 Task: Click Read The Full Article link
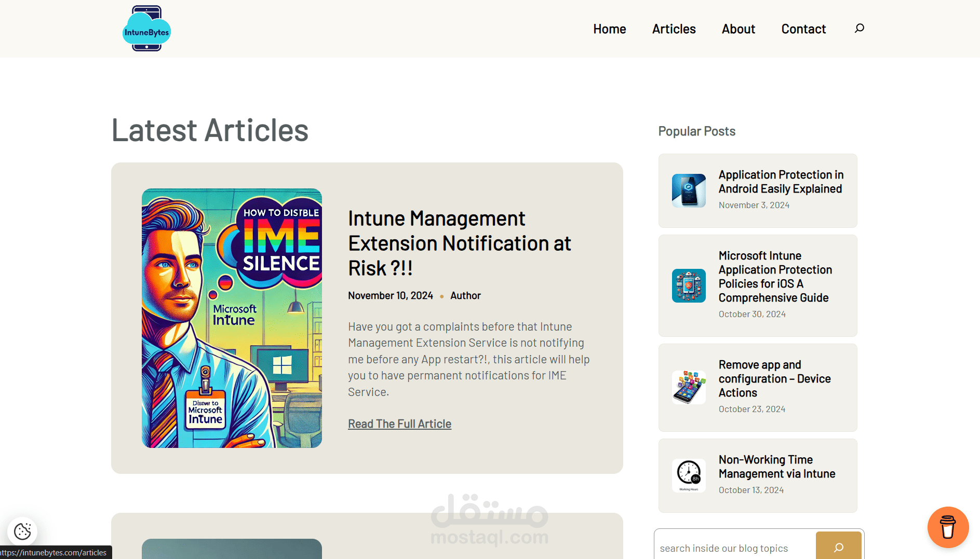tap(399, 424)
